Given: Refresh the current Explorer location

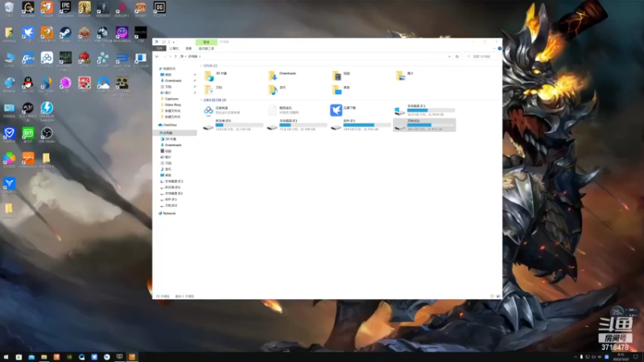Looking at the screenshot, I should [456, 56].
